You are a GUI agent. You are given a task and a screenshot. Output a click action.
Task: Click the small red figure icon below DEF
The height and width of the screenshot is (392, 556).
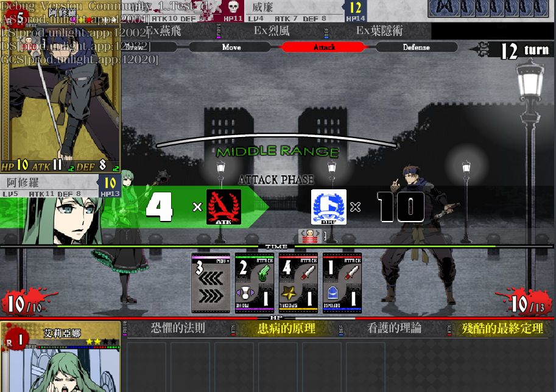(x=309, y=236)
